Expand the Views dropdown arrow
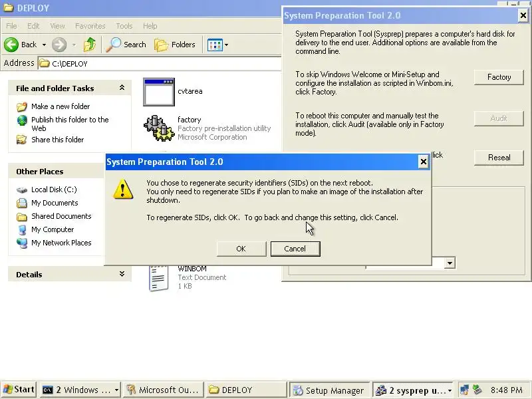 pyautogui.click(x=226, y=45)
